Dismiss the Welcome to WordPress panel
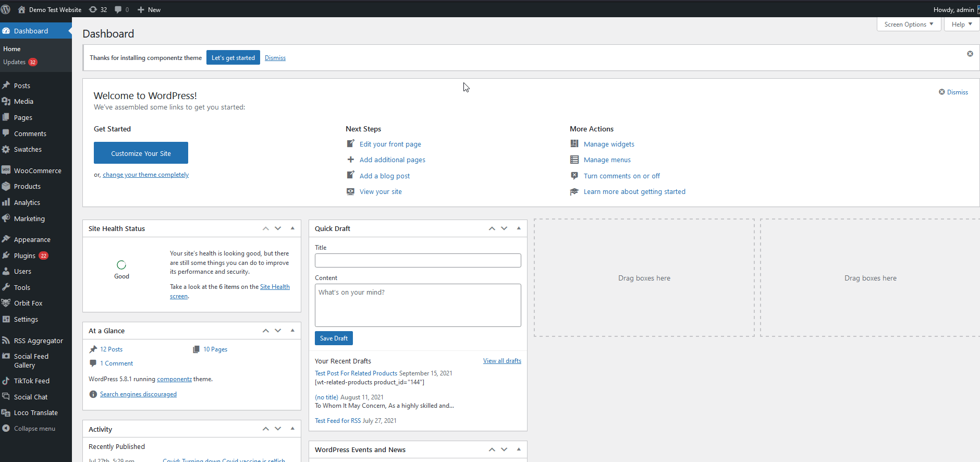 pyautogui.click(x=953, y=92)
